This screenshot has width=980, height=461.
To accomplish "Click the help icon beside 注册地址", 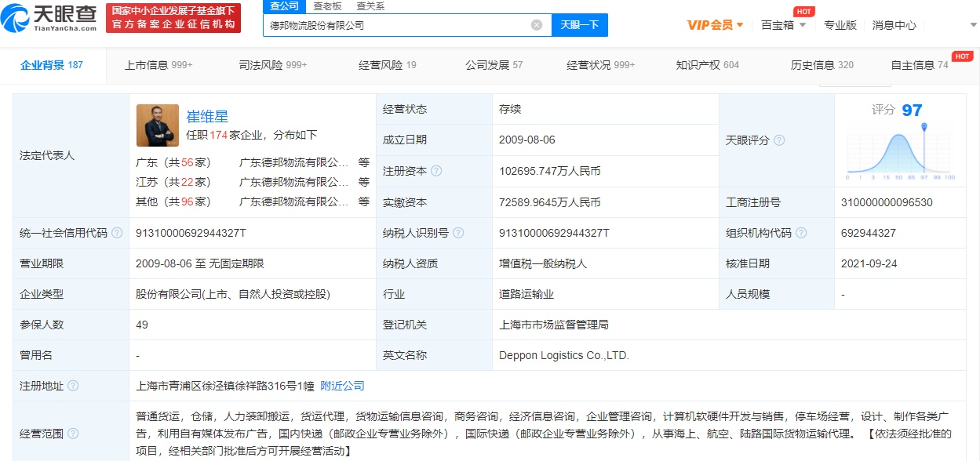I will click(73, 386).
